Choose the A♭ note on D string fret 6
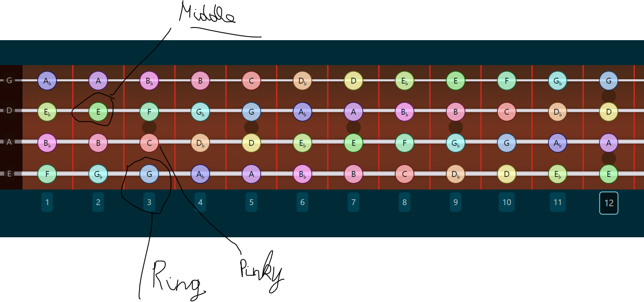Screen dimensions: 644x302 [302, 112]
